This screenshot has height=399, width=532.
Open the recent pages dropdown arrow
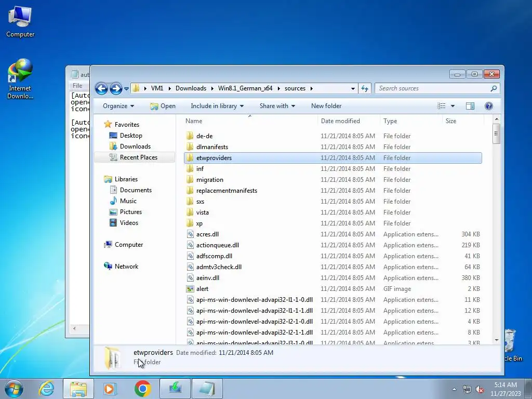tap(126, 89)
